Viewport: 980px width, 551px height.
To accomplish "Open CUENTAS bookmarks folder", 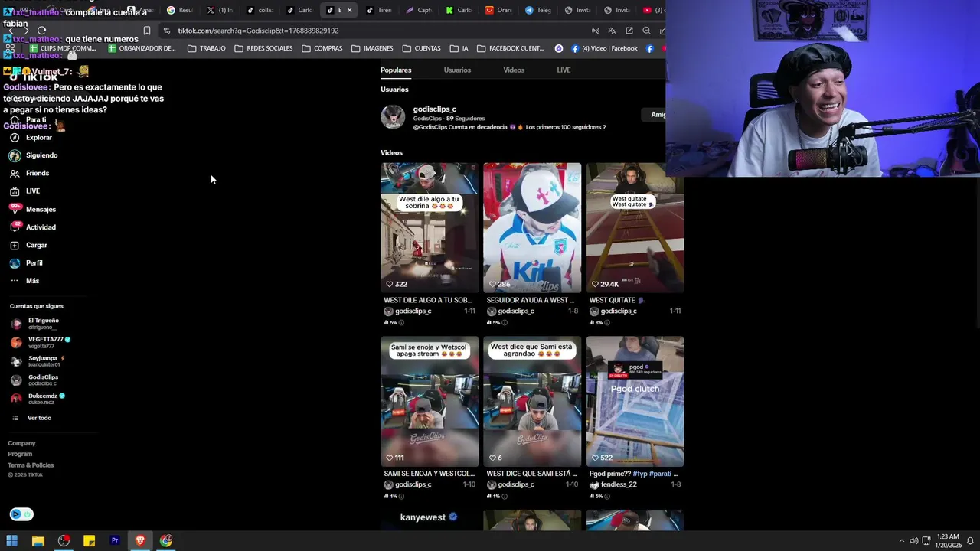I will tap(421, 48).
